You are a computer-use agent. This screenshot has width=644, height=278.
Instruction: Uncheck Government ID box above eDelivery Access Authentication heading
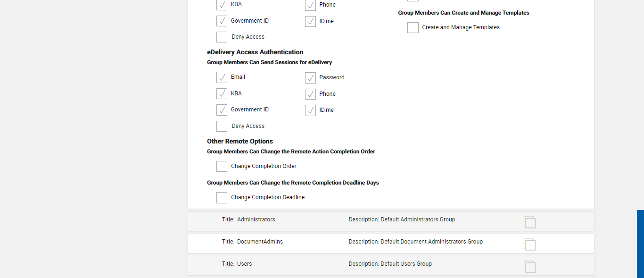(x=222, y=21)
